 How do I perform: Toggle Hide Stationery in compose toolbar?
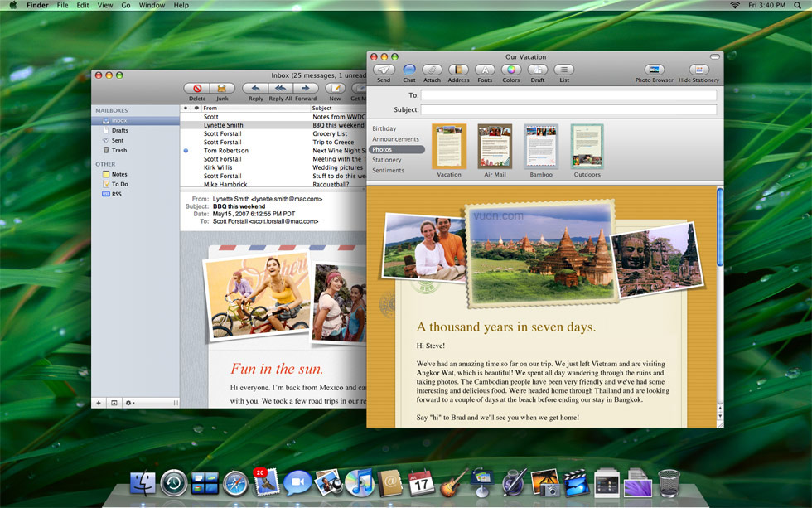(x=699, y=70)
